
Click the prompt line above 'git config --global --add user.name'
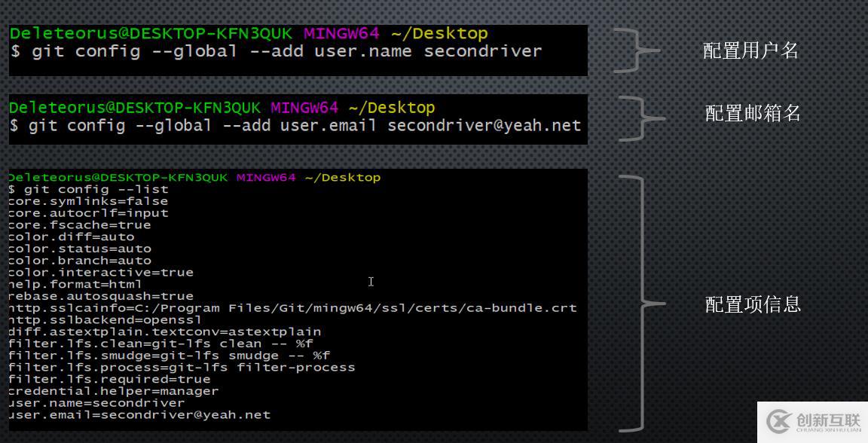[249, 34]
